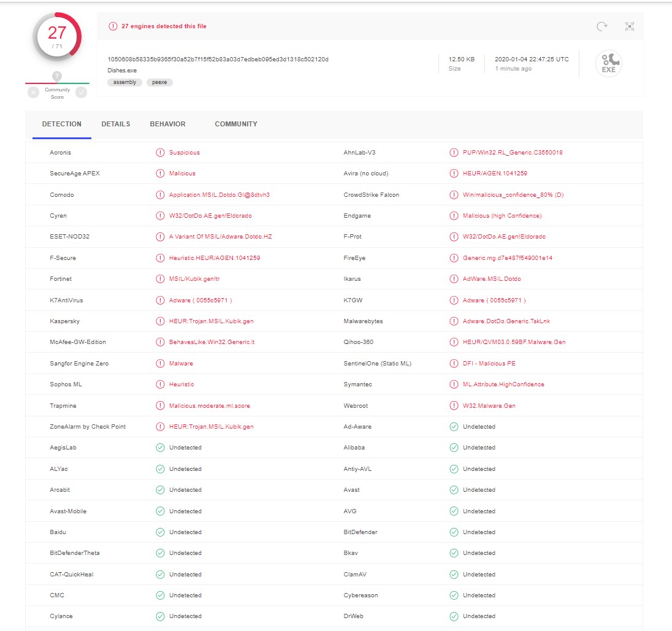Click the green check icon for AVG

(454, 511)
